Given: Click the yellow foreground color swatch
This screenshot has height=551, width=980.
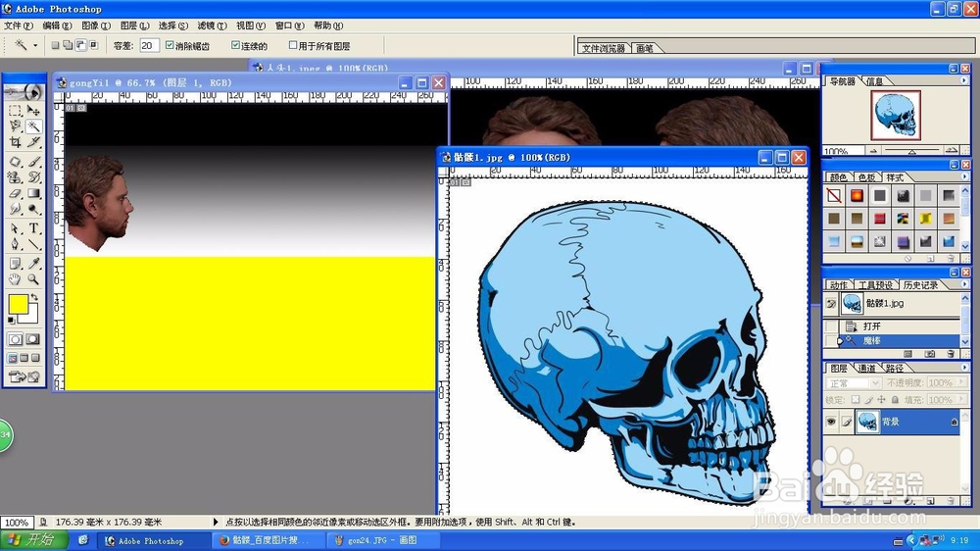Looking at the screenshot, I should pyautogui.click(x=18, y=305).
